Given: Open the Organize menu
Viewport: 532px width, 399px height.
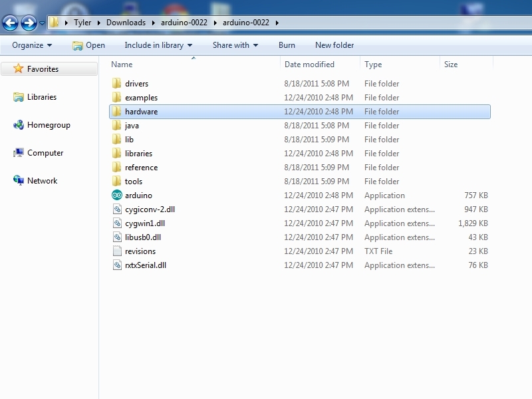Looking at the screenshot, I should pos(32,45).
